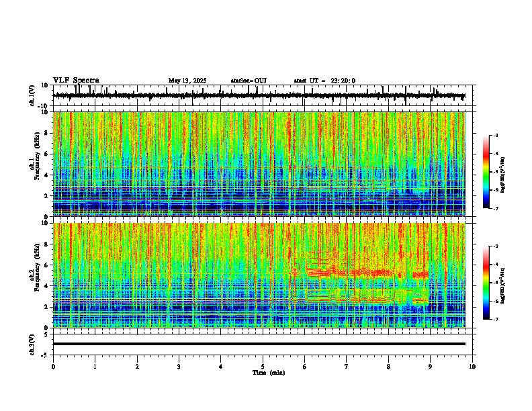Viewport: 532px width, 411px height.
Task: Click the black ch.3 voltage line
Action: coord(259,344)
